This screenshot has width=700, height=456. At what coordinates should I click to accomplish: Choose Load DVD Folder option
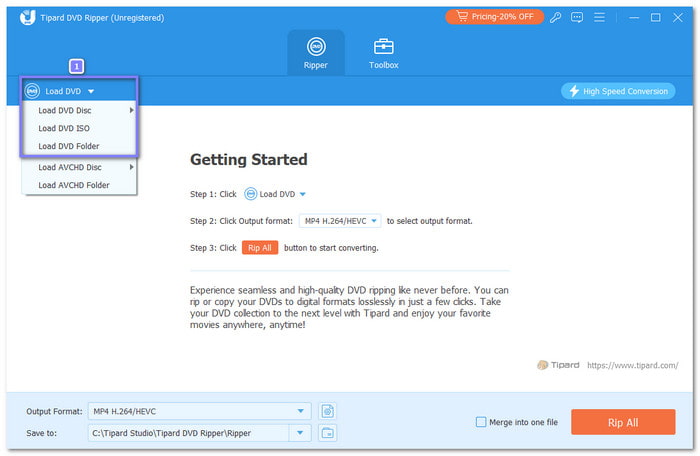pos(69,146)
